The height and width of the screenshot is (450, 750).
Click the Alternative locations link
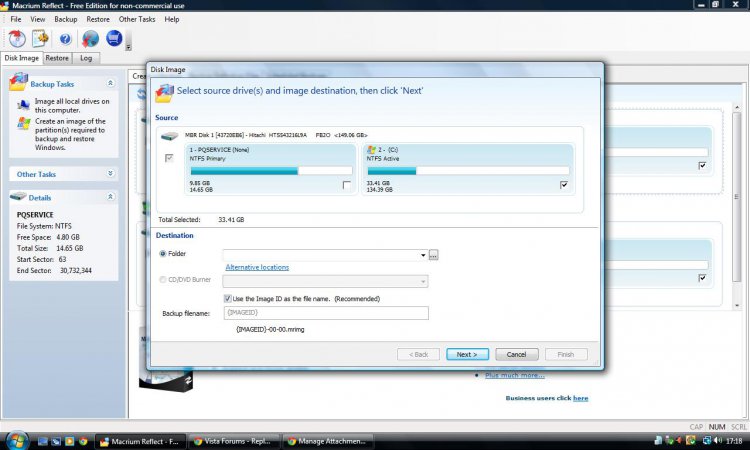click(x=257, y=267)
